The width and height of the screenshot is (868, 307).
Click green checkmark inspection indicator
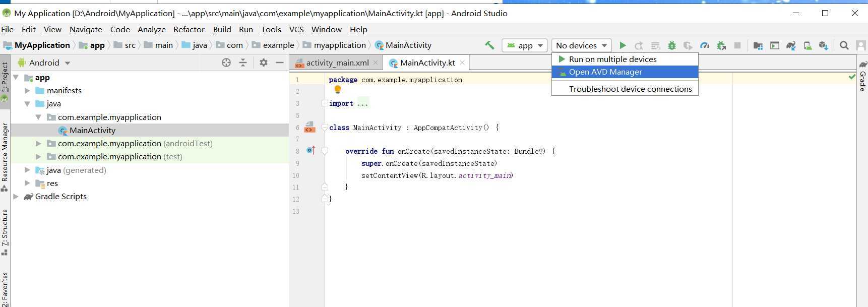pyautogui.click(x=852, y=77)
